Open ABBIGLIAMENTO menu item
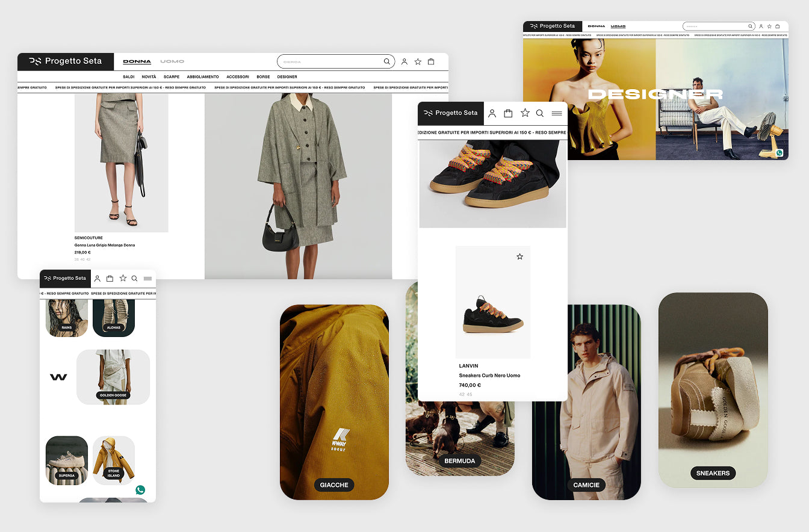 [x=203, y=77]
